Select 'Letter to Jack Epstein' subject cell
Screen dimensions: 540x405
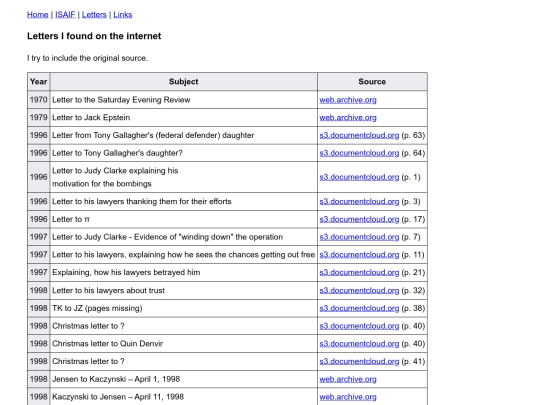[x=184, y=117]
